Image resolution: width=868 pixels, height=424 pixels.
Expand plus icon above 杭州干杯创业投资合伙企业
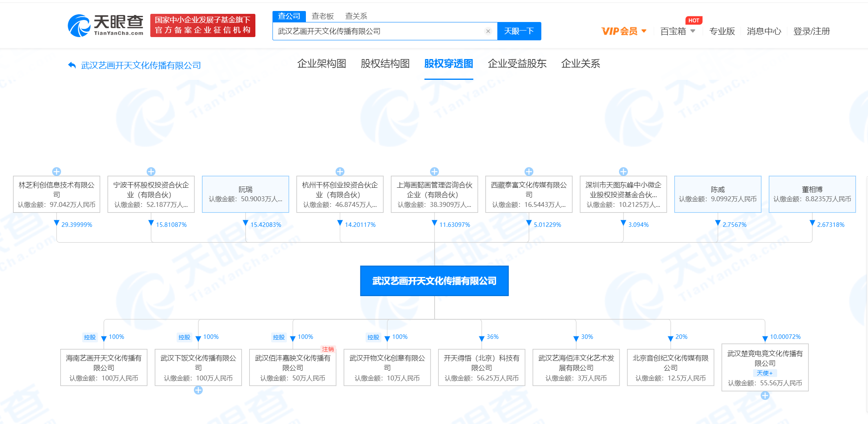click(340, 171)
